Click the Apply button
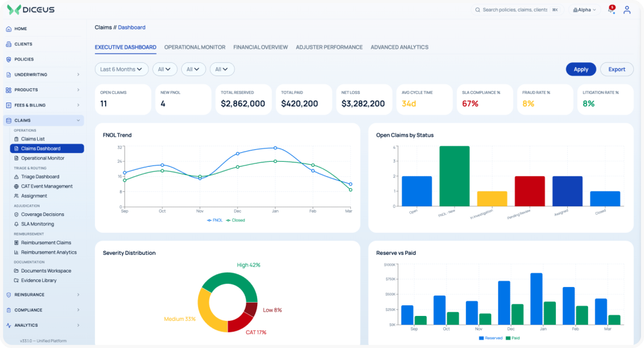 click(580, 69)
